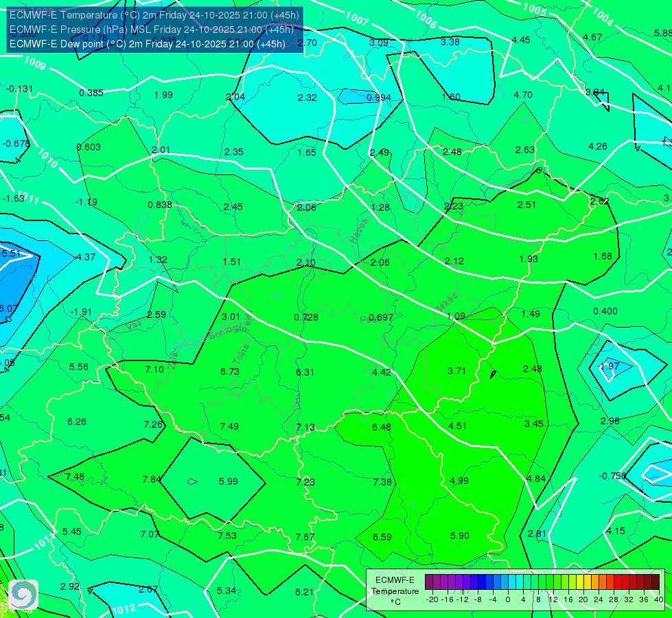The image size is (672, 618).
Task: Click the 3.38 grid value
Action: click(x=450, y=42)
